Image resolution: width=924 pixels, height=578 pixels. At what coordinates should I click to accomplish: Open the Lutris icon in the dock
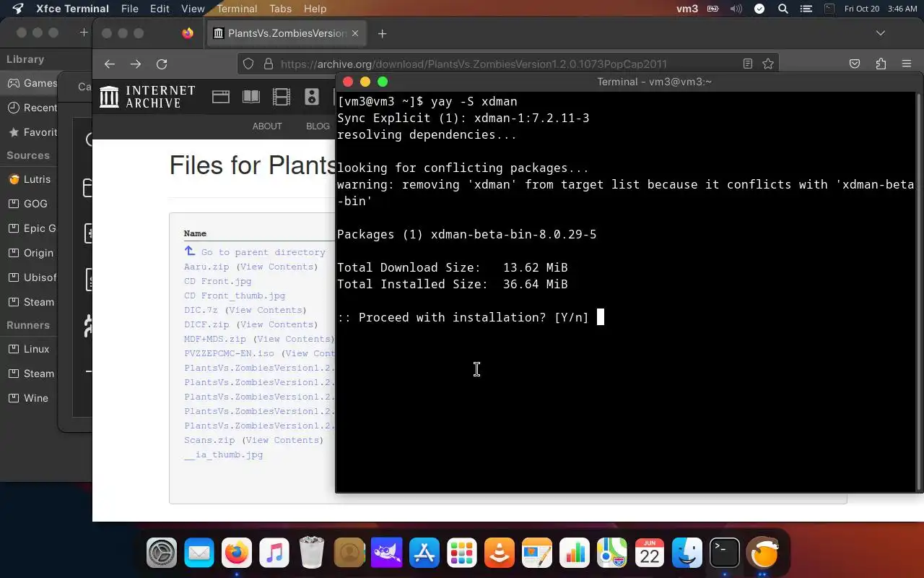click(762, 554)
